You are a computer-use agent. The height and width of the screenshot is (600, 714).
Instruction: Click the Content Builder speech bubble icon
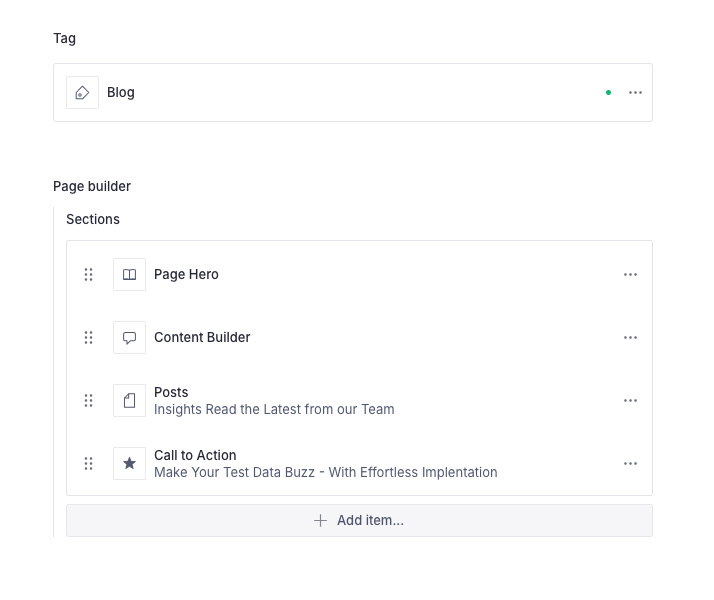(x=129, y=337)
